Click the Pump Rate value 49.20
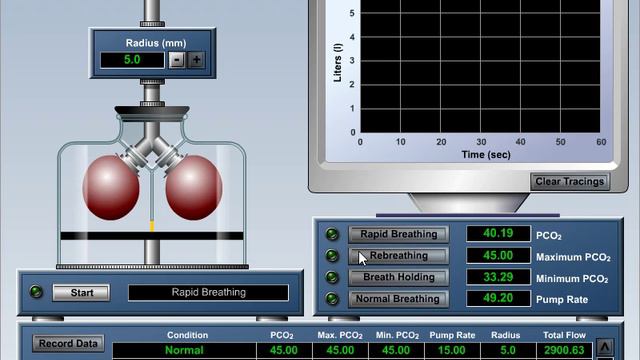The image size is (640, 360). [x=498, y=298]
